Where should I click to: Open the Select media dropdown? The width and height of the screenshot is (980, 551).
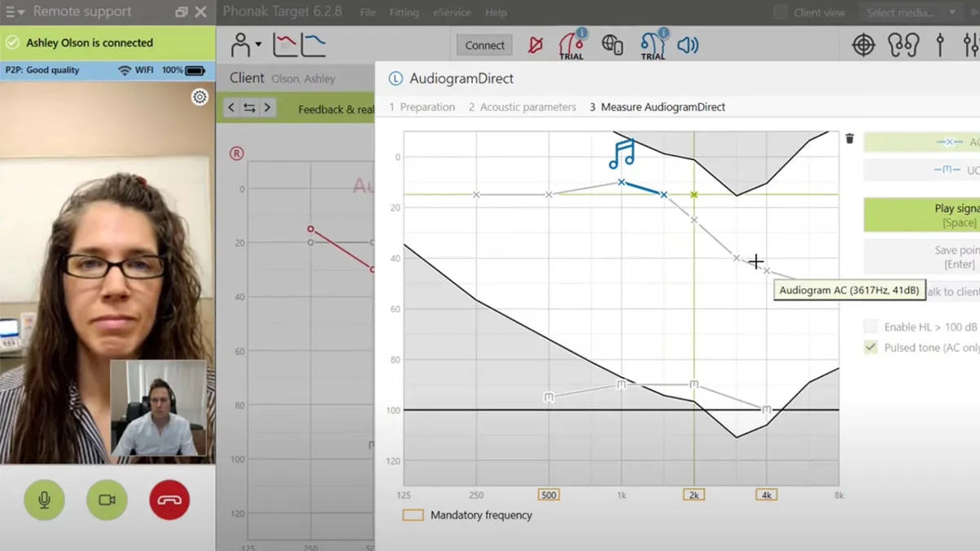911,12
